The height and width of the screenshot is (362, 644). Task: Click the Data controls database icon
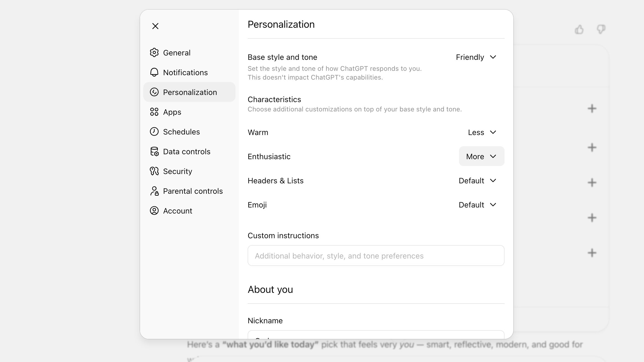[154, 151]
